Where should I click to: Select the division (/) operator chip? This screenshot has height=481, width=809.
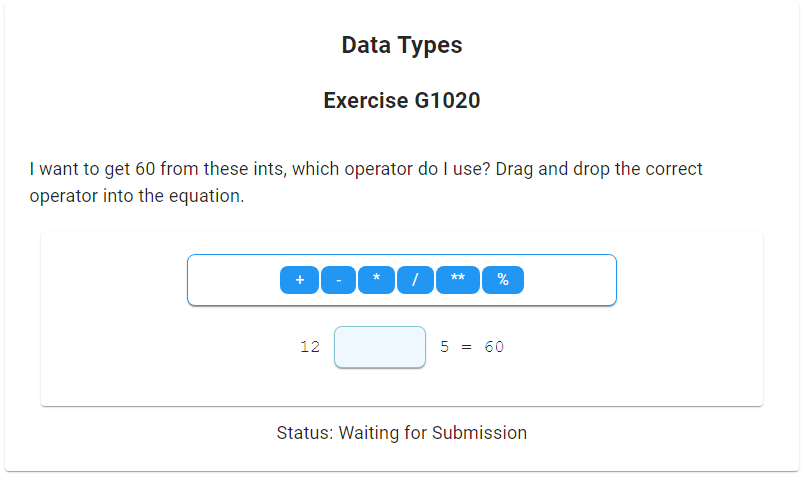[x=415, y=280]
